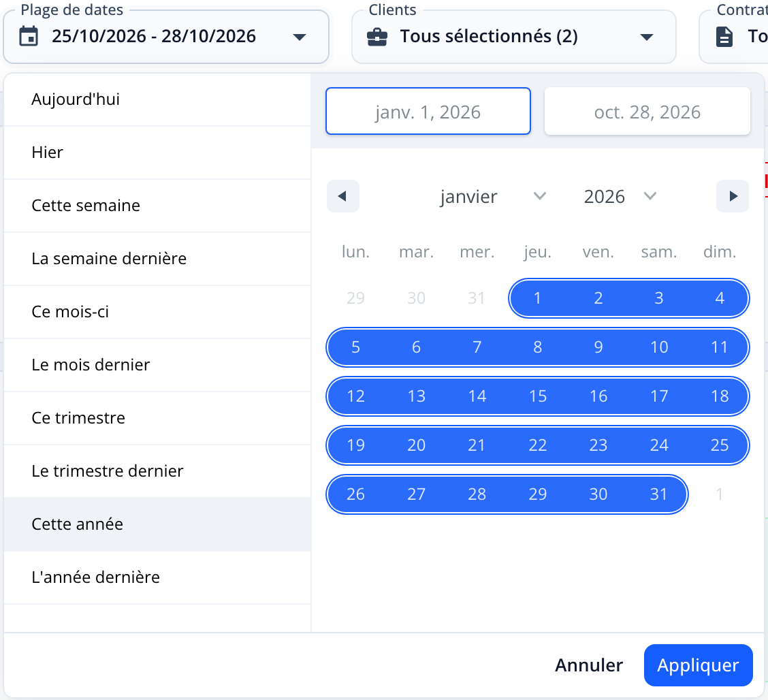This screenshot has height=700, width=768.
Task: Focus the end date field oct. 28, 2026
Action: click(647, 111)
